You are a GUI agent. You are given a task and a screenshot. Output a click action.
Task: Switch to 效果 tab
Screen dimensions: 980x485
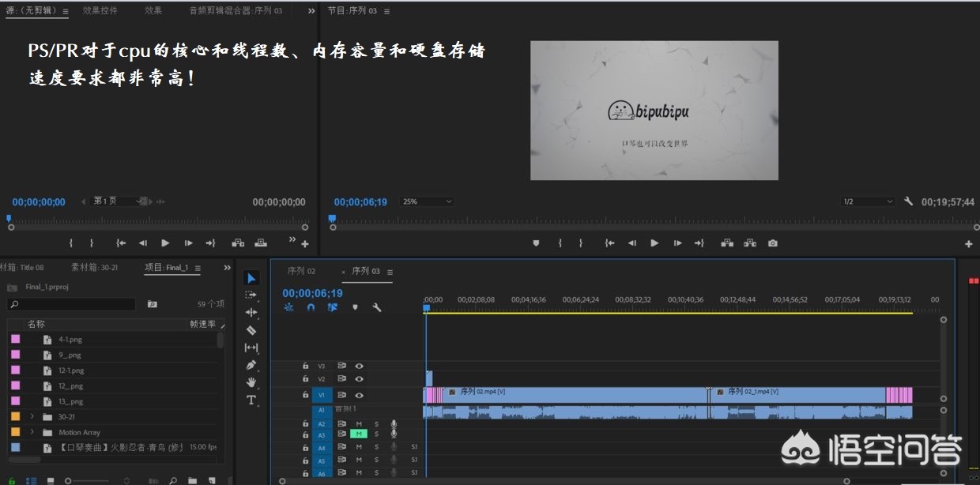153,10
